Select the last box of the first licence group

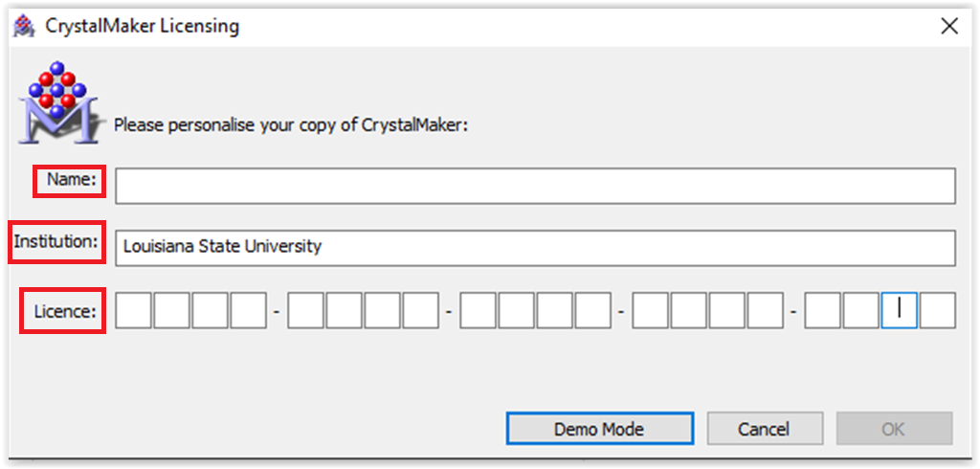[249, 311]
